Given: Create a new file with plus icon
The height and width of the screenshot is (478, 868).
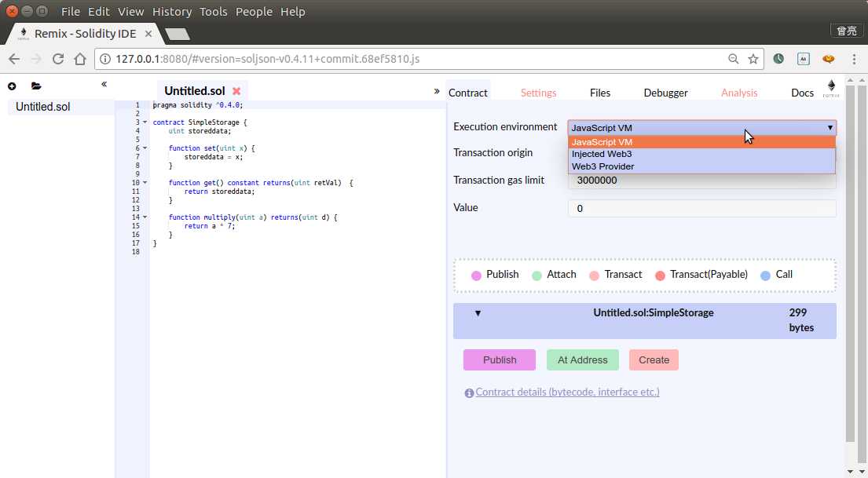Looking at the screenshot, I should click(12, 86).
